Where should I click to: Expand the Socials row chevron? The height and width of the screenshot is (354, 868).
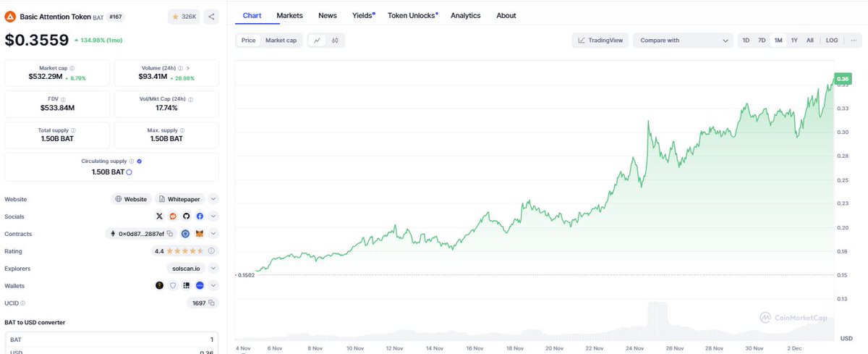213,216
